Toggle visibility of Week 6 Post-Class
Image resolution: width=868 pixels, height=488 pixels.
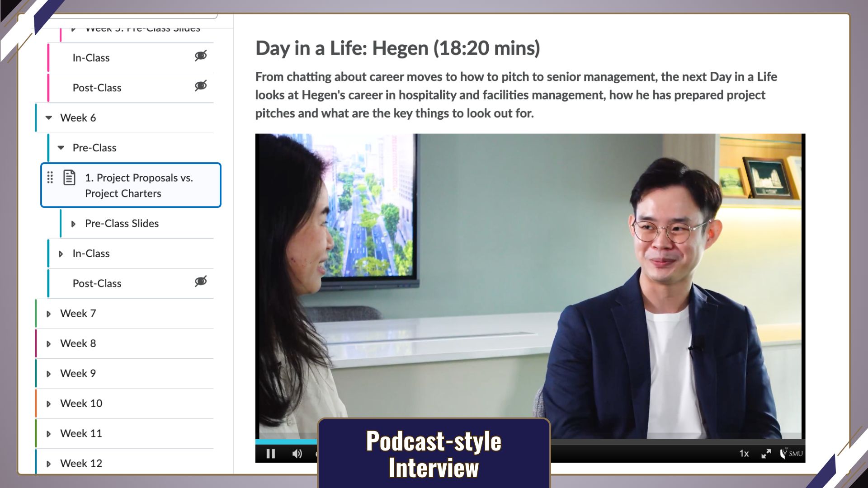click(201, 281)
